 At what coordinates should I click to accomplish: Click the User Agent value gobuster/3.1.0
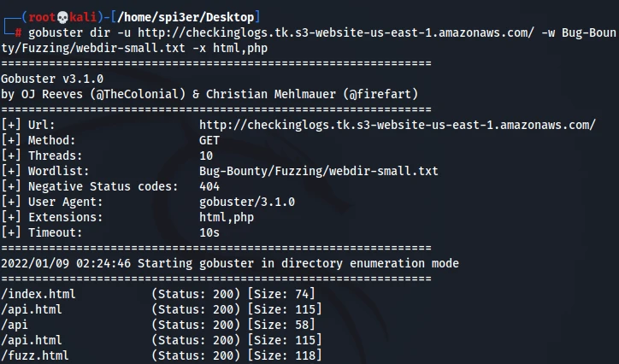pyautogui.click(x=247, y=202)
